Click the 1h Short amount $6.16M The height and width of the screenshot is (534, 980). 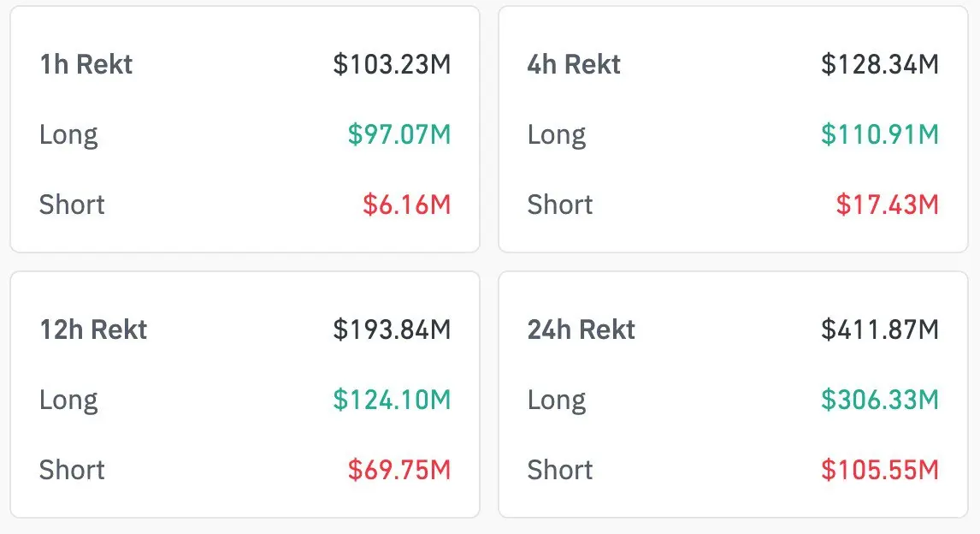[406, 205]
